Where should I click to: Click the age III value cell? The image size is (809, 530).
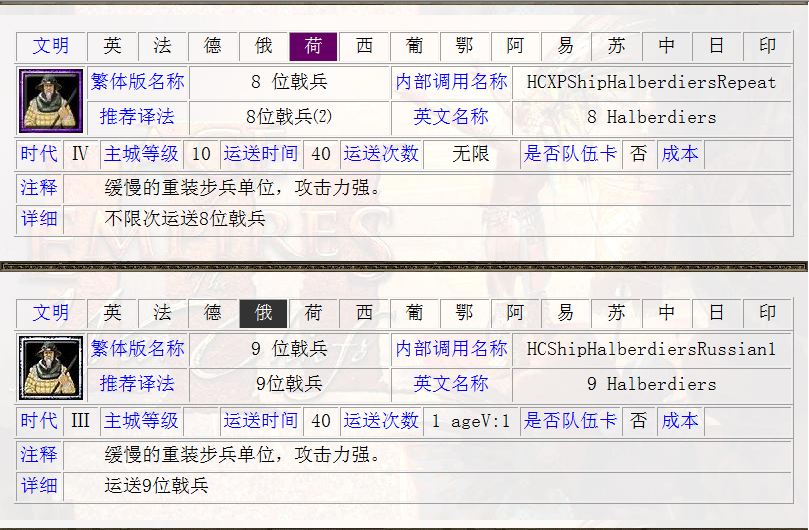80,421
